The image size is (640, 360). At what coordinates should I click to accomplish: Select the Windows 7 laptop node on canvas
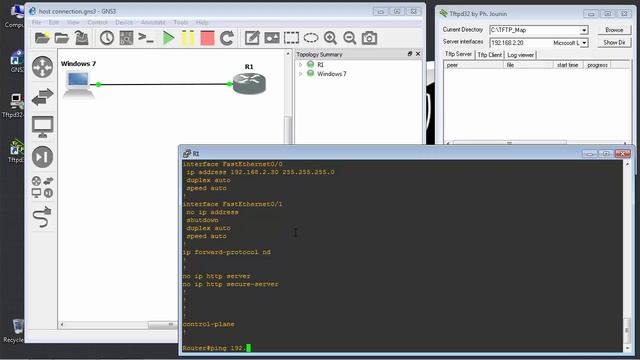[x=78, y=84]
